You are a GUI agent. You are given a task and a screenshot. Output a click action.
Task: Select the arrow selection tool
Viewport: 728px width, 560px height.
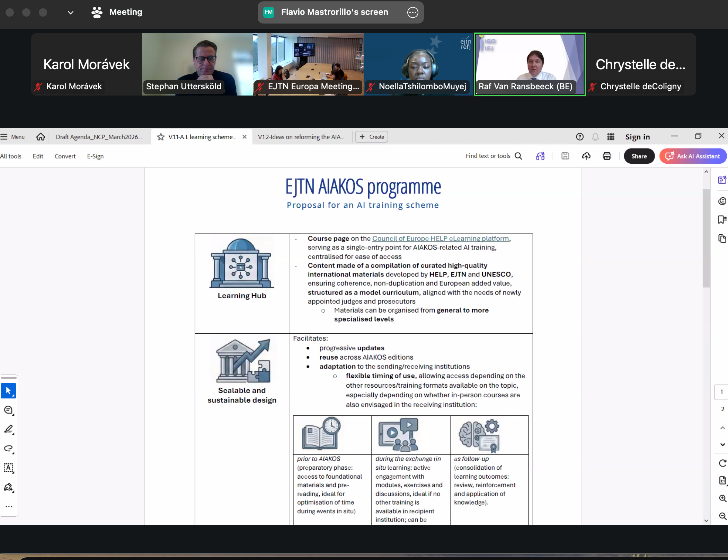coord(9,391)
